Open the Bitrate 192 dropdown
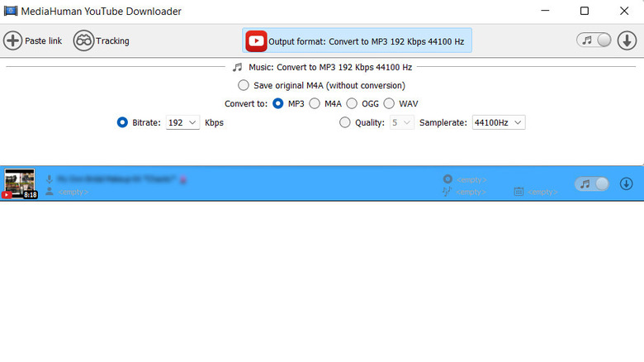Viewport: 644px width, 362px height. [x=183, y=122]
